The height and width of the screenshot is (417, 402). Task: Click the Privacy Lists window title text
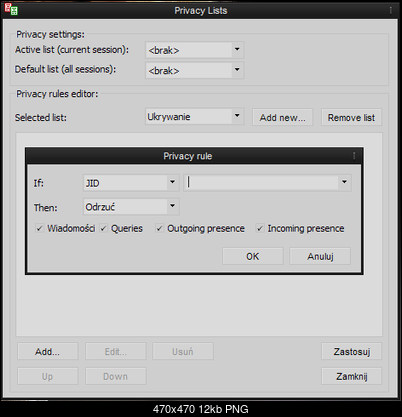(x=201, y=10)
